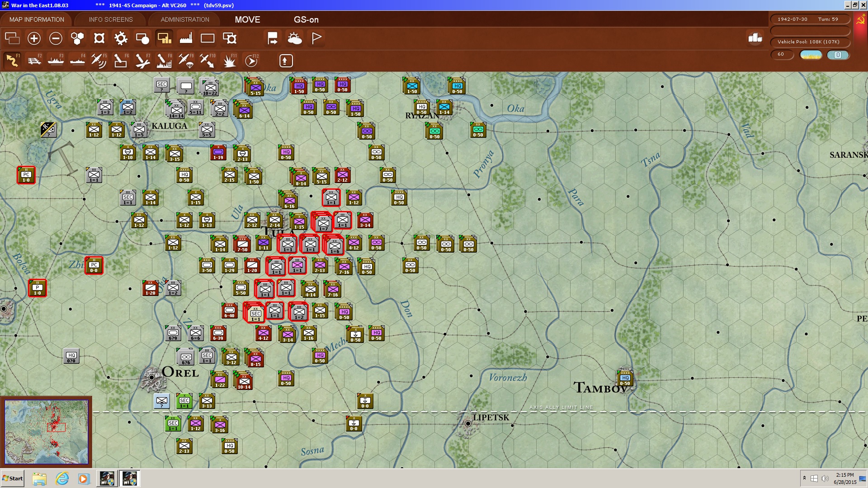
Task: Click the air weather indicator showing 0
Action: tap(838, 55)
